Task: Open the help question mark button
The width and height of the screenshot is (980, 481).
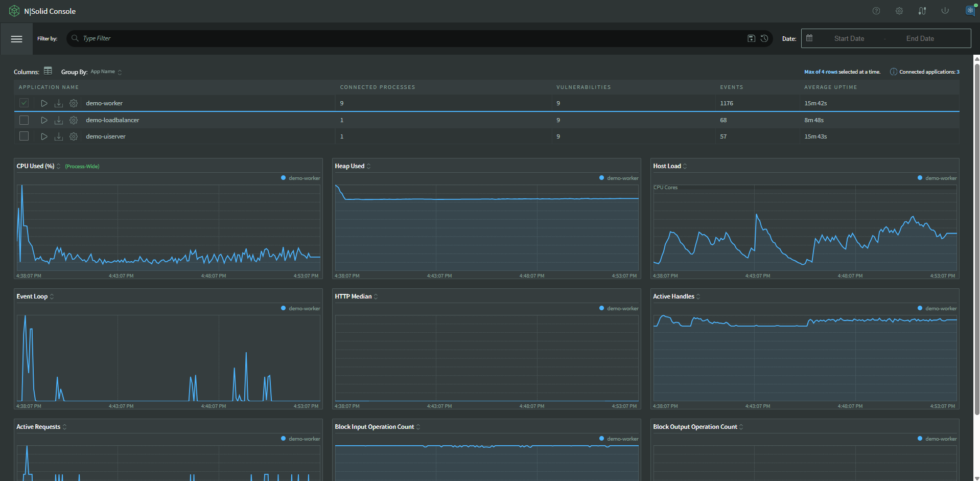Action: pyautogui.click(x=876, y=11)
